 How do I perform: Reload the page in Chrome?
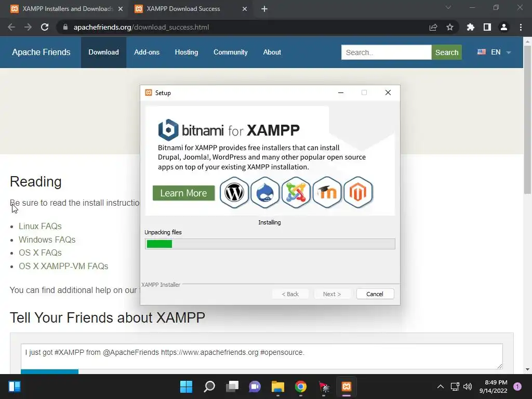point(45,27)
